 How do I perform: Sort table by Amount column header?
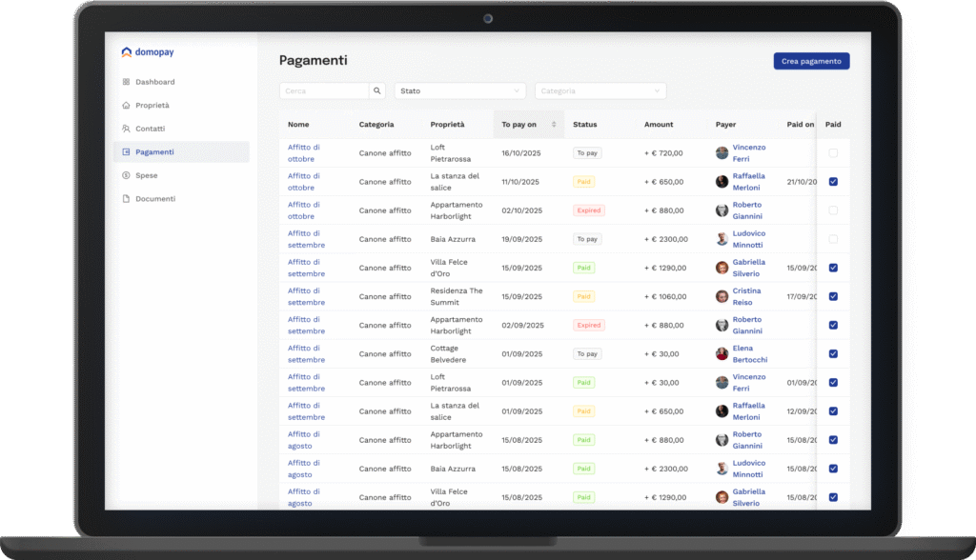coord(659,125)
